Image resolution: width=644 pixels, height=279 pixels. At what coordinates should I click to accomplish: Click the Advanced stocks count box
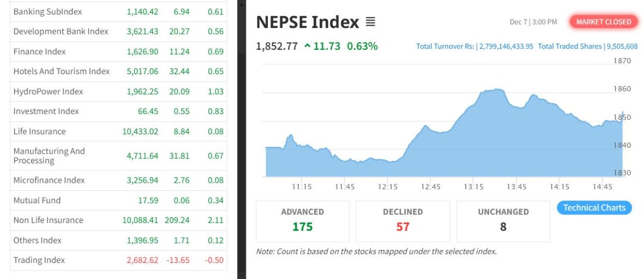303,221
